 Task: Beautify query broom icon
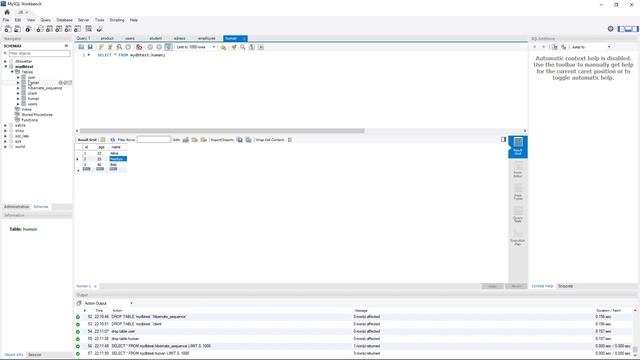click(234, 47)
